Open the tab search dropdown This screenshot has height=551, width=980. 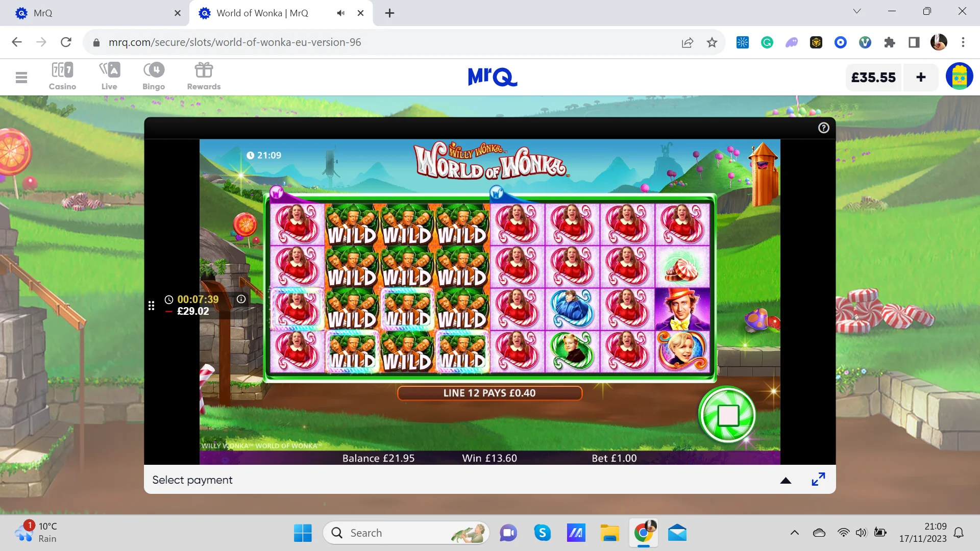point(857,11)
